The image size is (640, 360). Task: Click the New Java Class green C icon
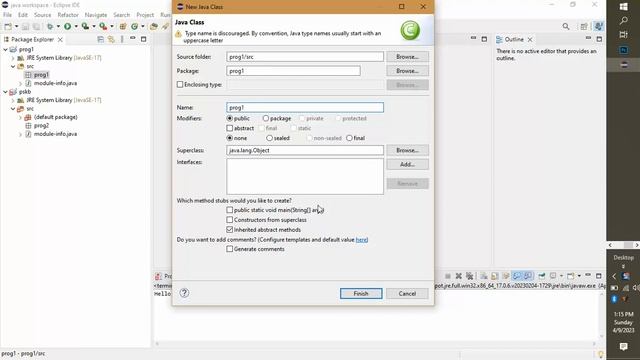[x=134, y=26]
